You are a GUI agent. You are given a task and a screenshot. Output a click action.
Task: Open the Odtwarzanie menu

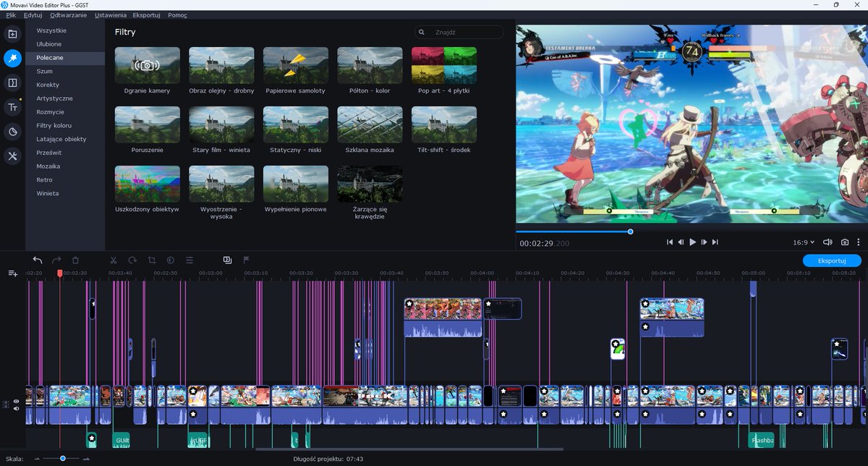[x=69, y=14]
